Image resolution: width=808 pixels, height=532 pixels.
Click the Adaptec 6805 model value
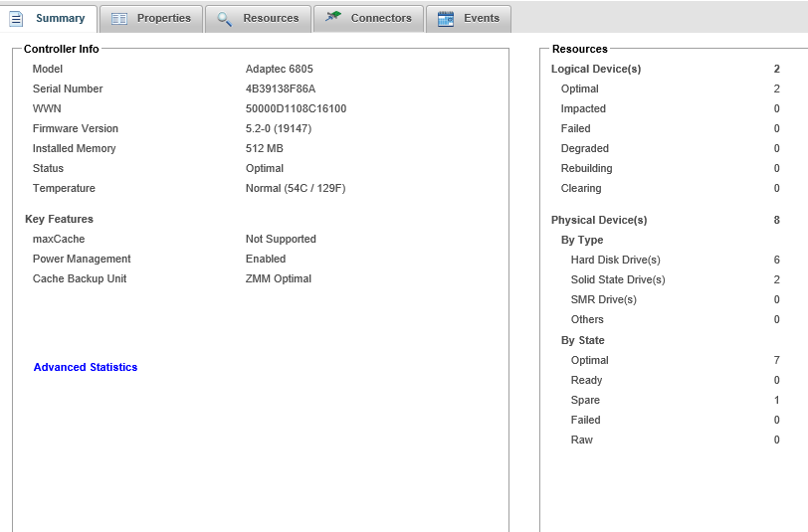coord(280,70)
